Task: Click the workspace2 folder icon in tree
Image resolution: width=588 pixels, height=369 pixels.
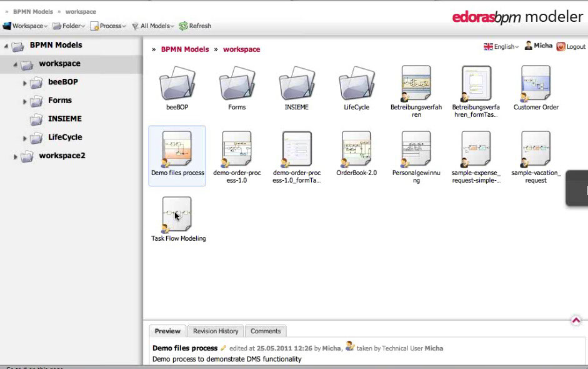Action: pyautogui.click(x=27, y=156)
